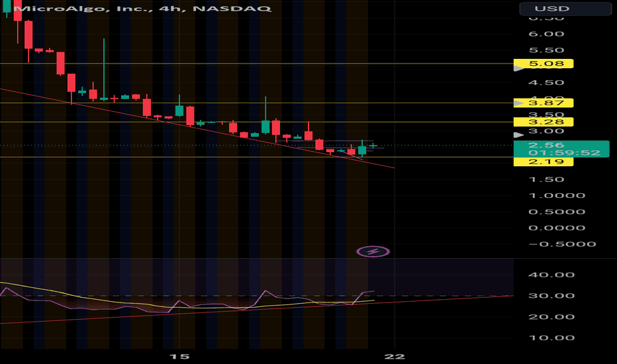Click the 1.0000 price axis value

(x=557, y=196)
